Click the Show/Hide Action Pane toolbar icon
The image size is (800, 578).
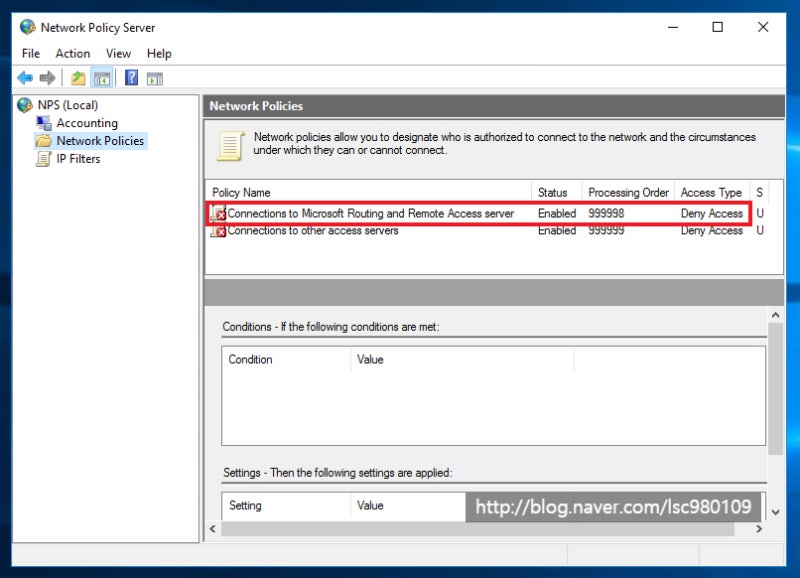152,77
